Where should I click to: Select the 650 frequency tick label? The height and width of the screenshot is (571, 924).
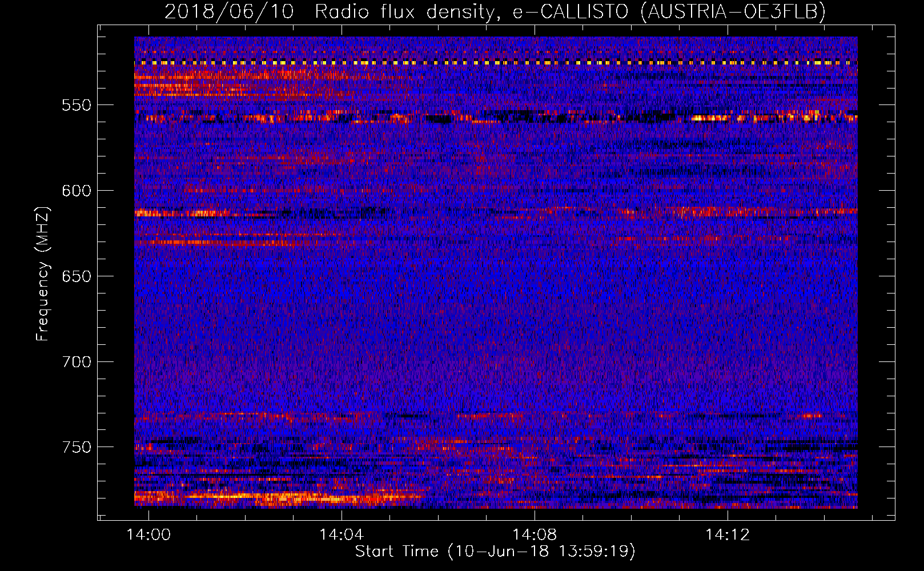click(77, 276)
